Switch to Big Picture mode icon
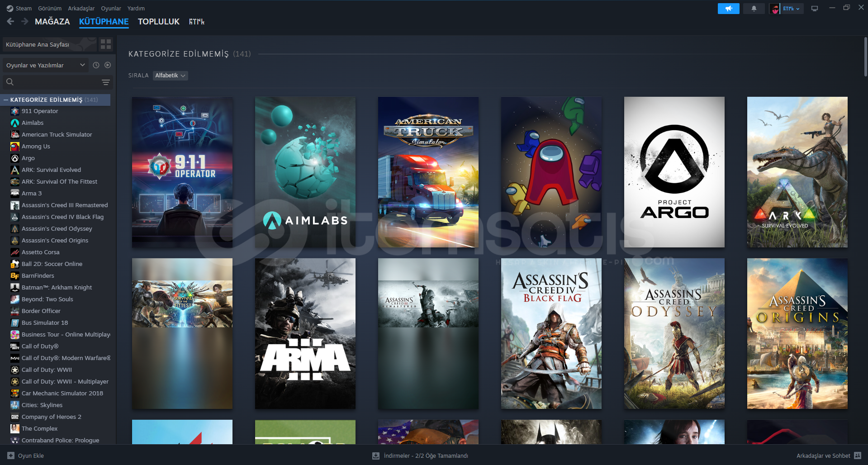Viewport: 868px width, 465px height. (x=815, y=9)
